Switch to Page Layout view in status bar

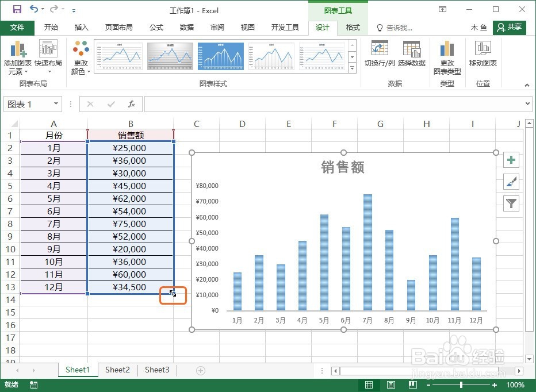391,385
